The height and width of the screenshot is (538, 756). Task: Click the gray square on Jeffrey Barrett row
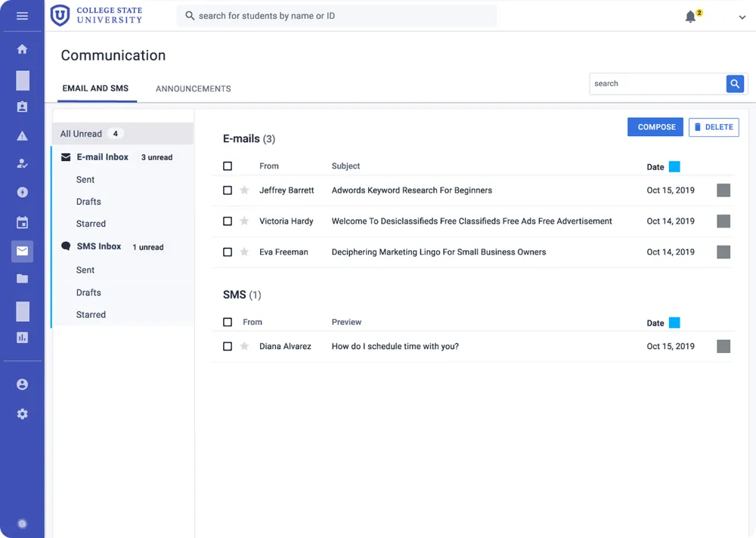point(723,190)
